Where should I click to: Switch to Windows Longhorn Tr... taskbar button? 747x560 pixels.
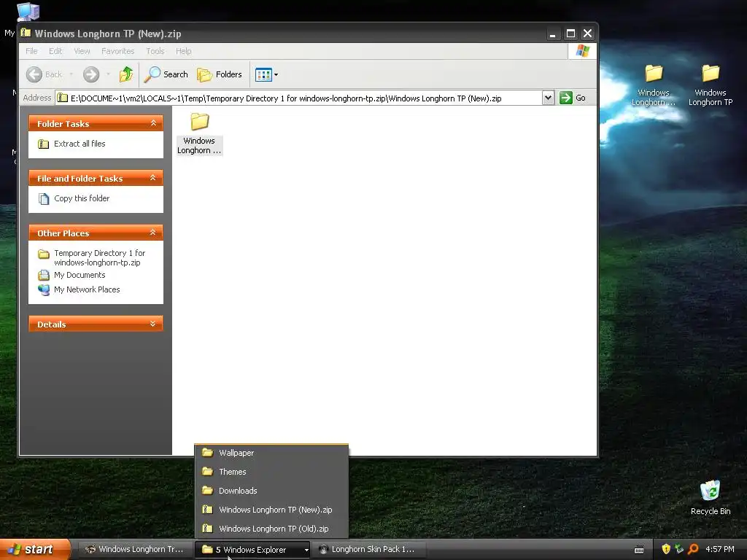click(135, 550)
